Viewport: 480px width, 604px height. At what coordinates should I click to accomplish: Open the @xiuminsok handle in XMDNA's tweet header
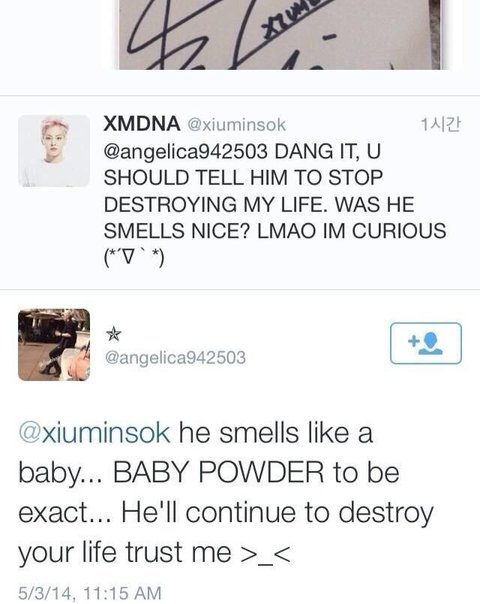tap(237, 125)
